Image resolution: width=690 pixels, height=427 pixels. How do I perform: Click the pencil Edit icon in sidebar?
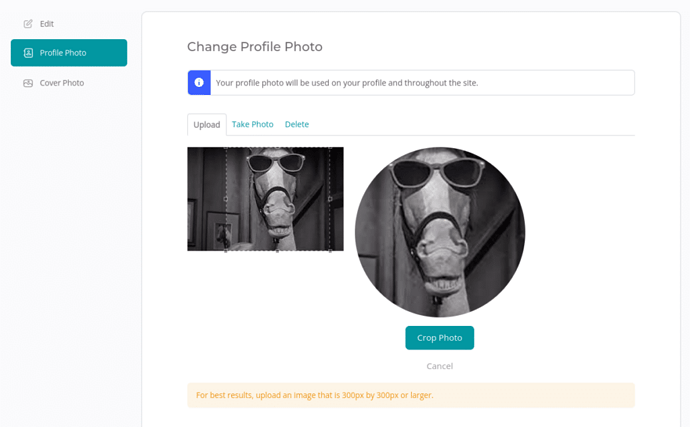pos(28,23)
